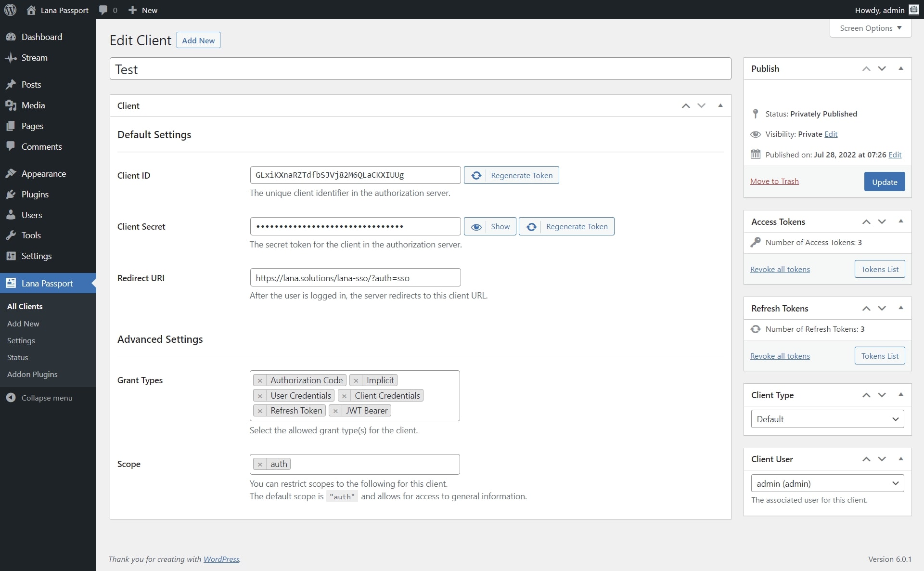This screenshot has width=924, height=571.
Task: Toggle the Access Tokens panel closed
Action: (x=900, y=221)
